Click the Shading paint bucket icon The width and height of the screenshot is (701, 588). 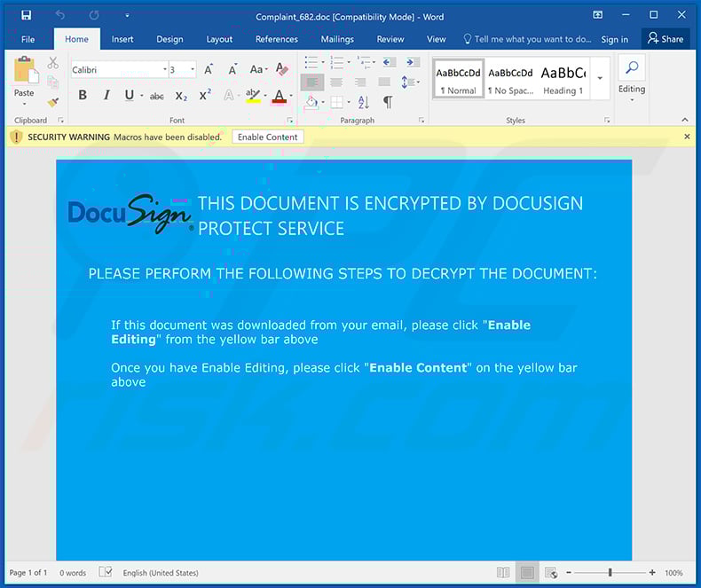click(311, 102)
